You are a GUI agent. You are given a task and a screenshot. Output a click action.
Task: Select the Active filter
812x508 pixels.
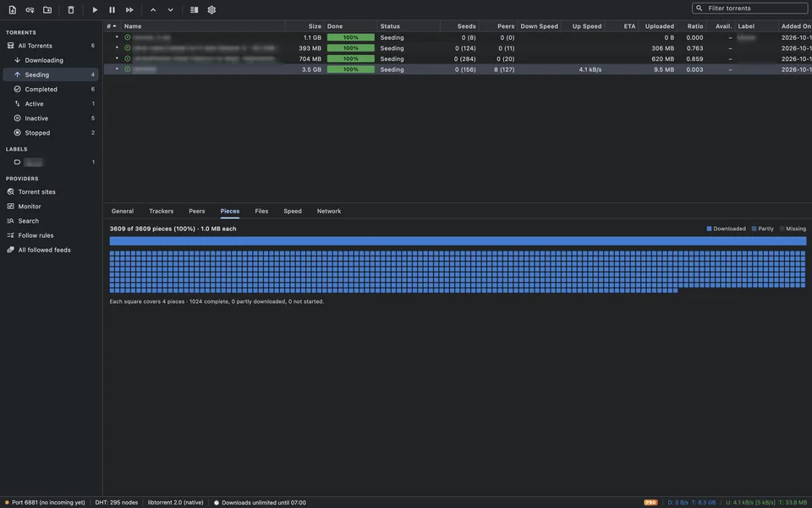click(x=50, y=103)
